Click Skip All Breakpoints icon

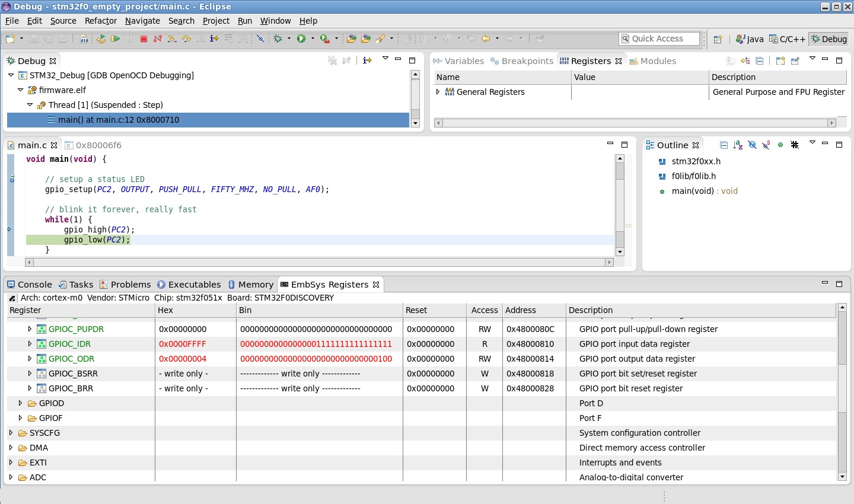(260, 39)
